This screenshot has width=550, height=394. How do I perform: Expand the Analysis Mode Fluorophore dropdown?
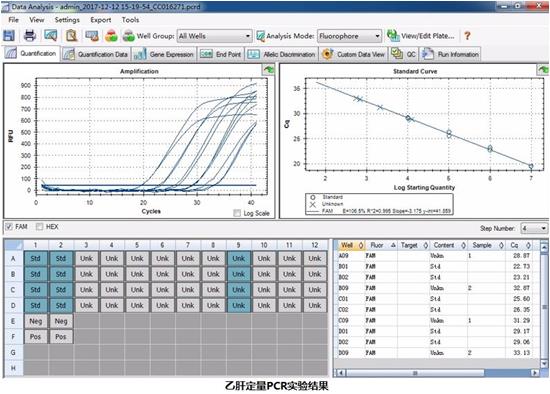[x=349, y=36]
